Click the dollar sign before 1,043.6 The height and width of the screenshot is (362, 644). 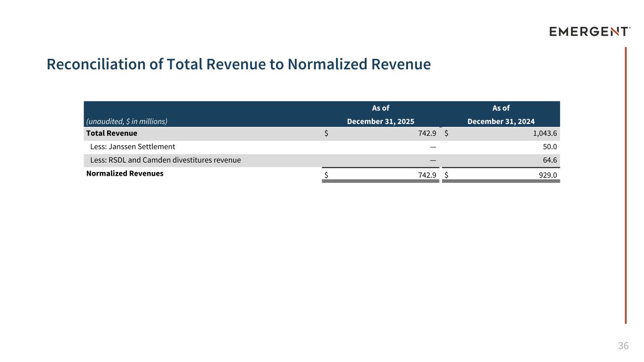(446, 133)
